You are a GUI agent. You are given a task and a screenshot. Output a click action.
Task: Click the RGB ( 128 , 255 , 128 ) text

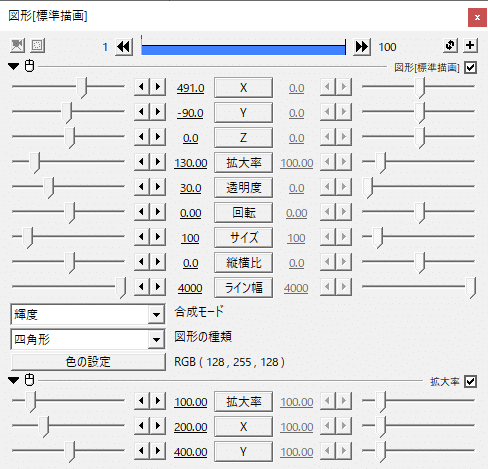click(229, 362)
